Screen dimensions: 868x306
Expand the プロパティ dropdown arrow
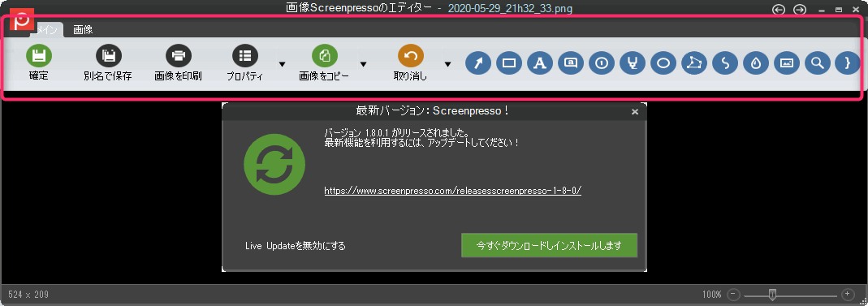282,64
